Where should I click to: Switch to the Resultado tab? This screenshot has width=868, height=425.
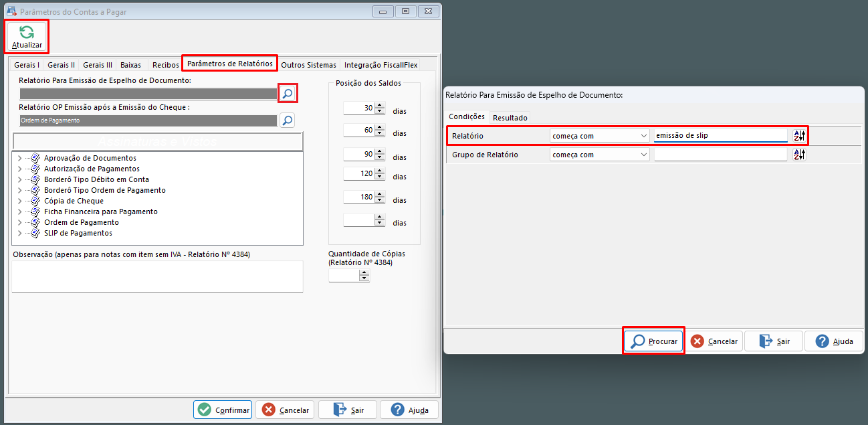pos(510,118)
